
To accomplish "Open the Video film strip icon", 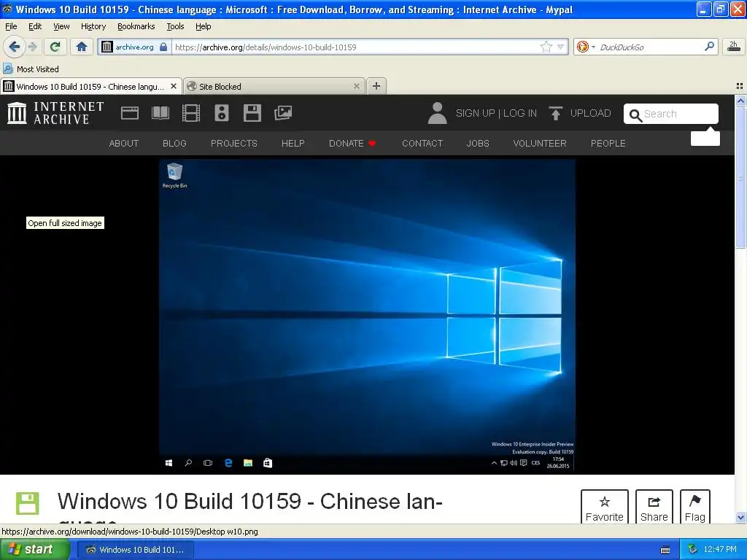I will (x=191, y=113).
